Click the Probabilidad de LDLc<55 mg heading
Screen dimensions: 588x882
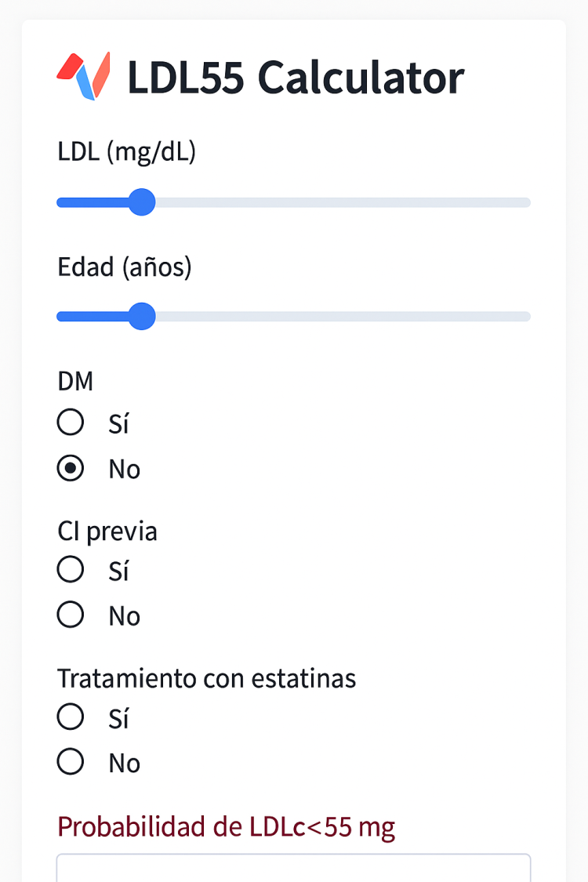(x=226, y=826)
